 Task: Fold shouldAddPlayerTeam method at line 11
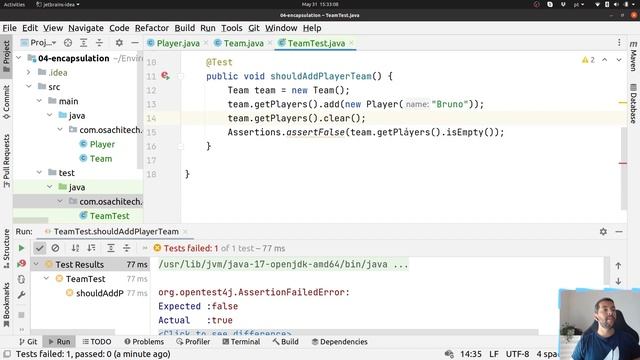pos(180,76)
